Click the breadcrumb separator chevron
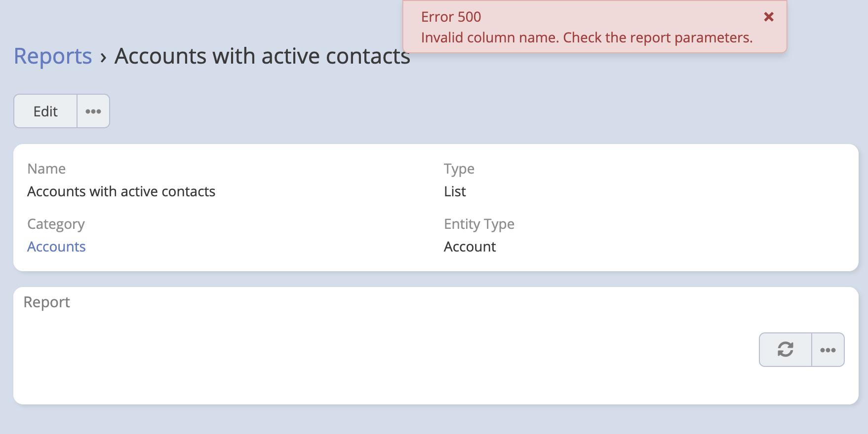Image resolution: width=868 pixels, height=434 pixels. [103, 57]
